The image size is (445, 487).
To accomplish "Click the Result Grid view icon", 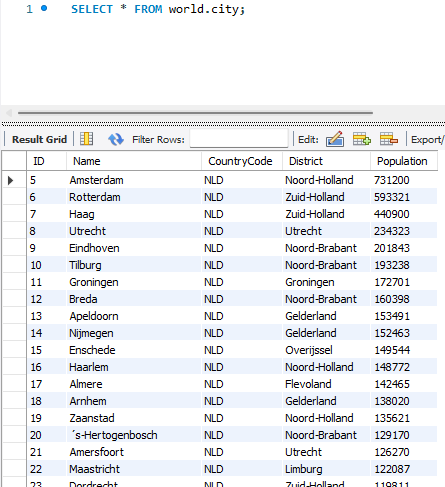I will click(87, 139).
